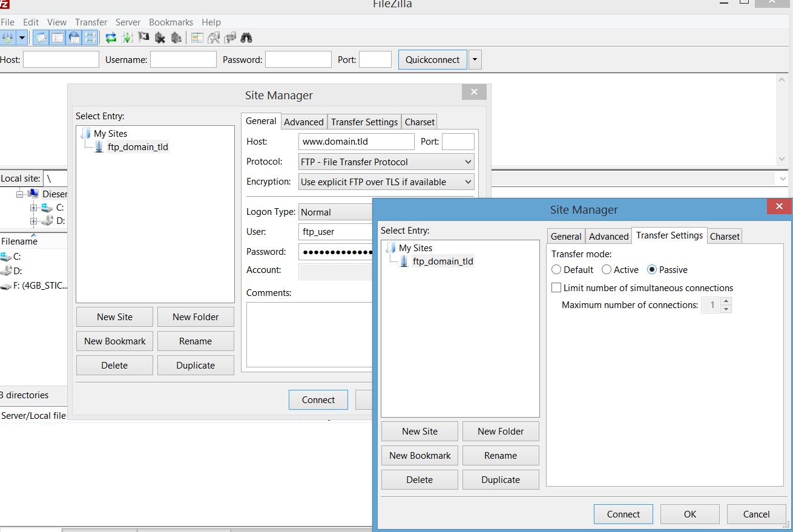Select Passive transfer mode radio button
793x532 pixels.
(x=652, y=270)
